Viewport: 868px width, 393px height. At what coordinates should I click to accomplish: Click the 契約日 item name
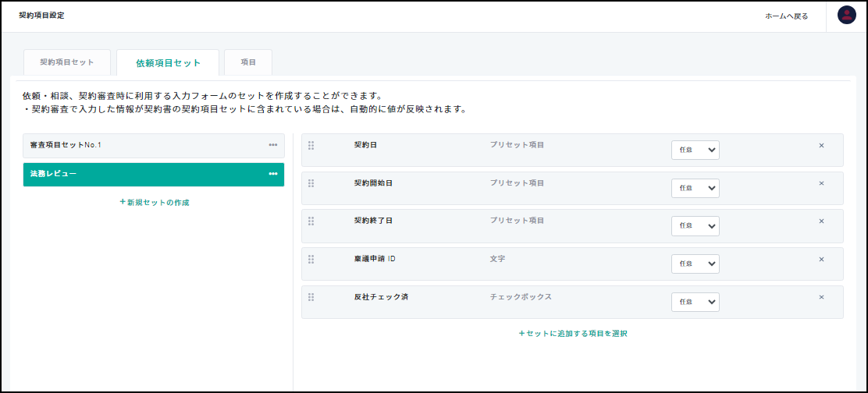365,145
